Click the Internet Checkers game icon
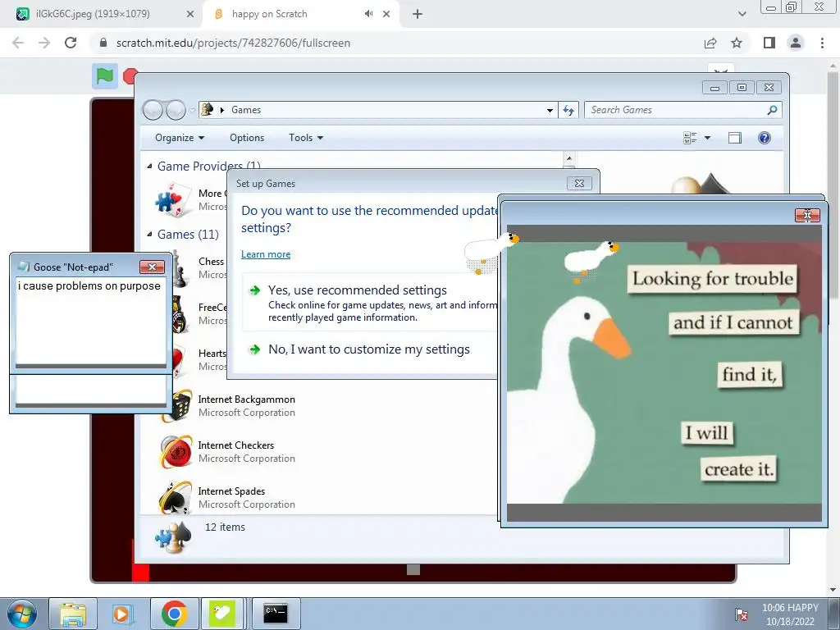Image resolution: width=840 pixels, height=630 pixels. coord(176,451)
